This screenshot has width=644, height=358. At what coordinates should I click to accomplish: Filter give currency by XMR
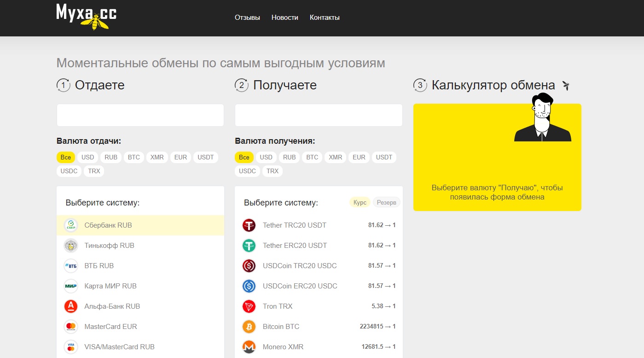157,157
